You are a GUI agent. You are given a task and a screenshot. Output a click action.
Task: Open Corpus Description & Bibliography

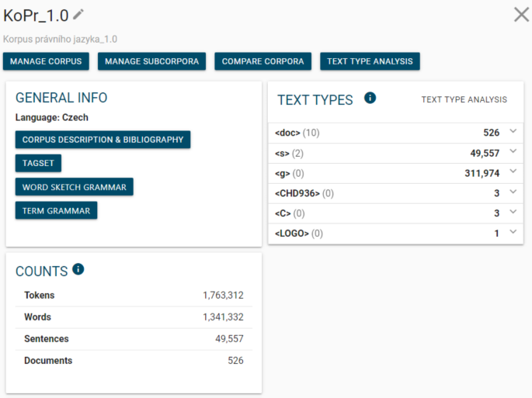click(103, 140)
